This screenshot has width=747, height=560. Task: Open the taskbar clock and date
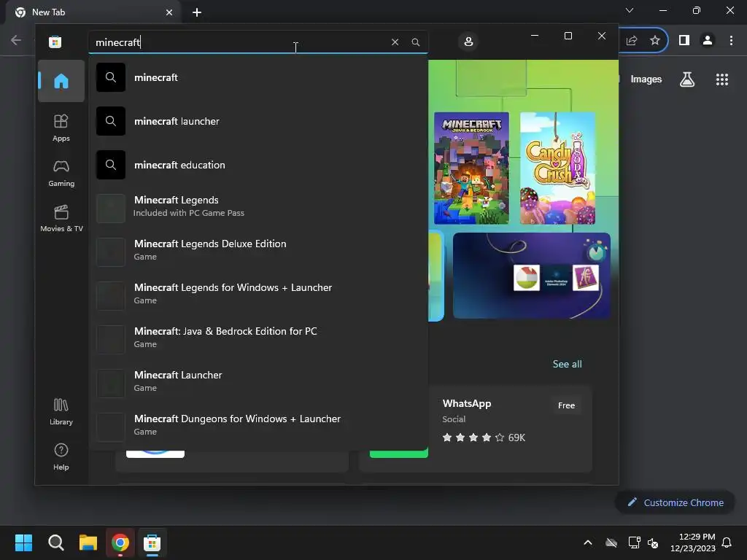click(x=692, y=542)
